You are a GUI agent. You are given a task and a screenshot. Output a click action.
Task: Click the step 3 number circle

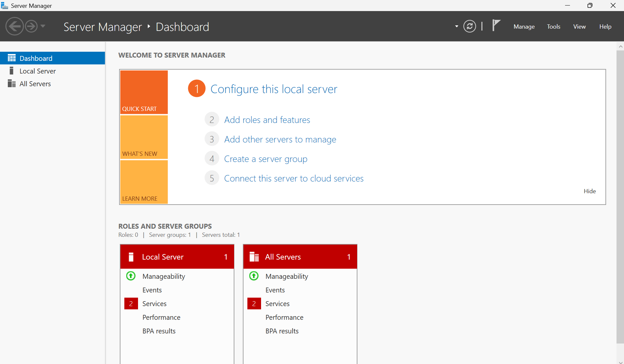[212, 139]
